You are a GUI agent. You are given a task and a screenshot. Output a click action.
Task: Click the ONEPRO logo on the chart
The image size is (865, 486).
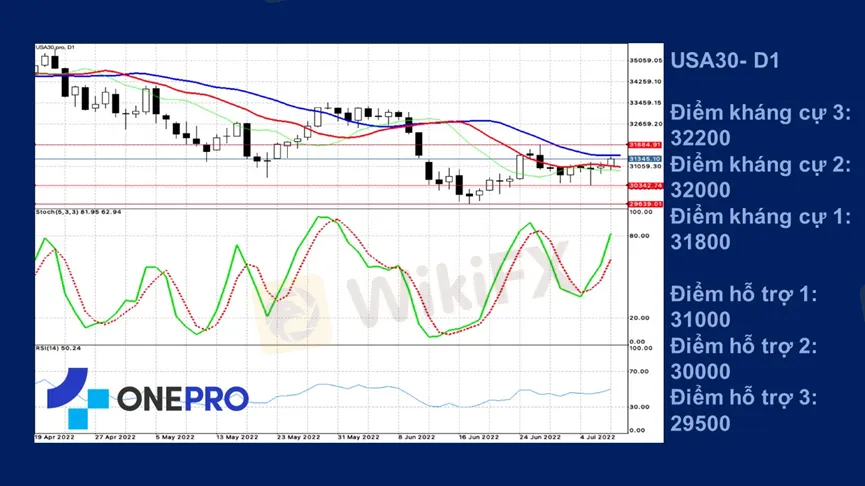click(x=148, y=398)
